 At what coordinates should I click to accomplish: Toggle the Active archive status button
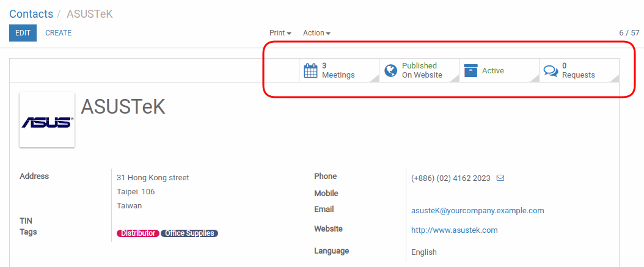499,70
